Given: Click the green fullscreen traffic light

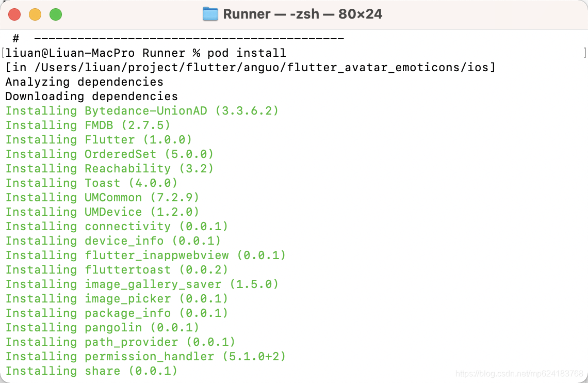Looking at the screenshot, I should 55,15.
